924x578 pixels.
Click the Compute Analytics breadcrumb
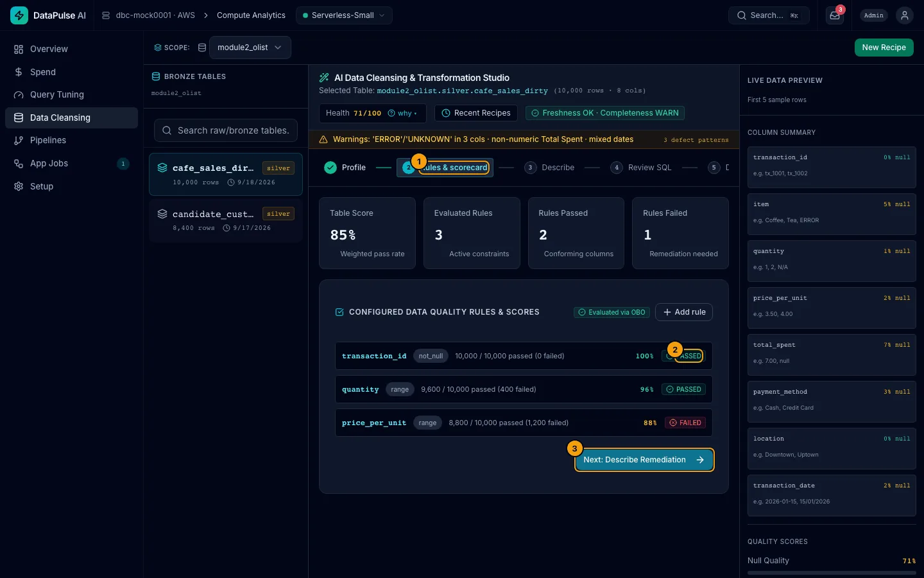[x=251, y=15]
